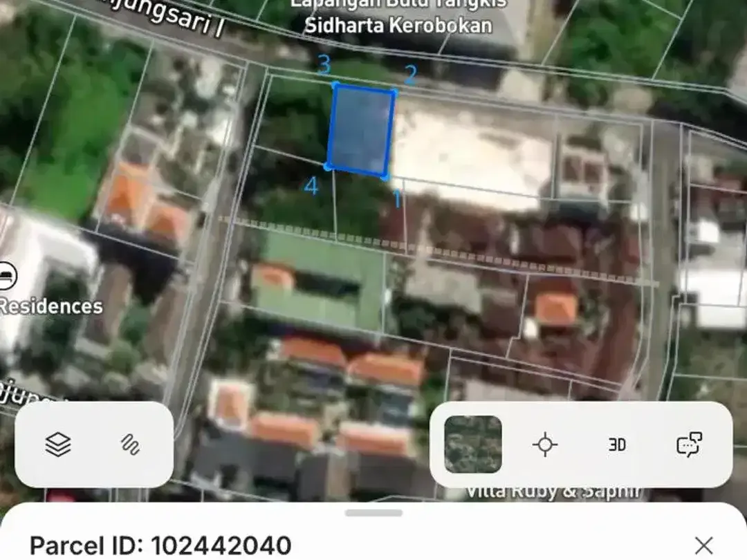Click parcel corner vertex labeled 1
747x560 pixels.
coord(385,178)
